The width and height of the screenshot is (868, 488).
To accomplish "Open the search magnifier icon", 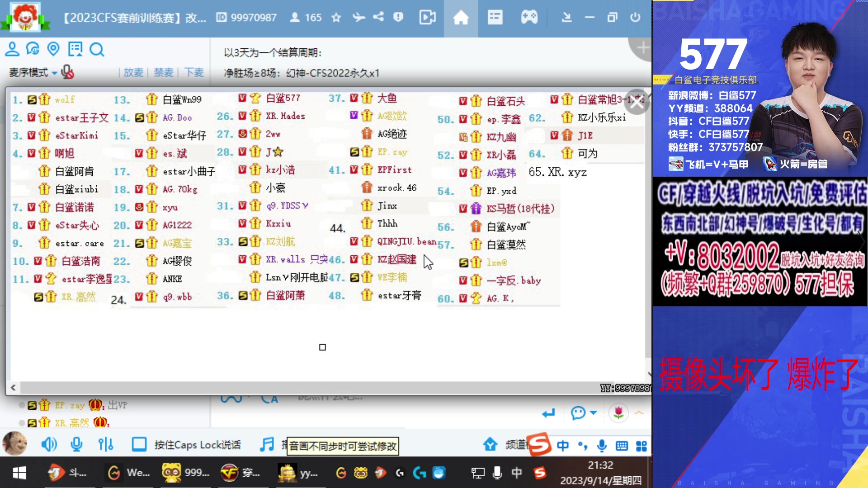I will pos(97,49).
